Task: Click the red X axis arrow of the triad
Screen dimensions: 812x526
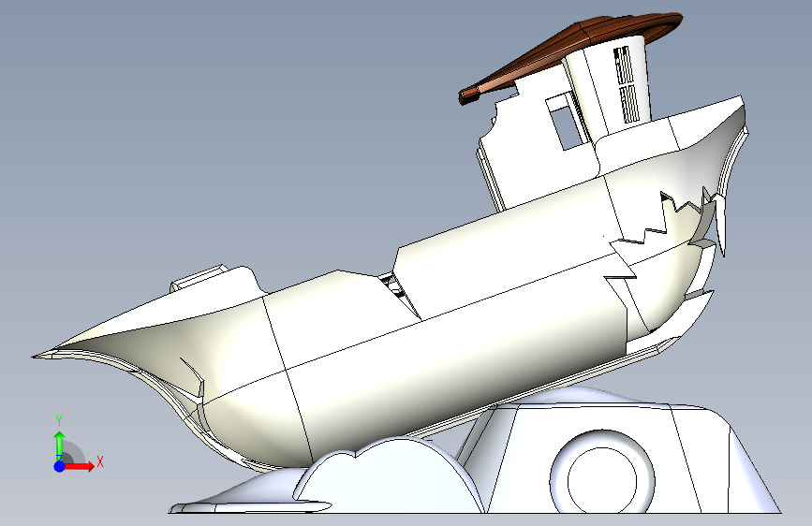Action: tap(79, 466)
